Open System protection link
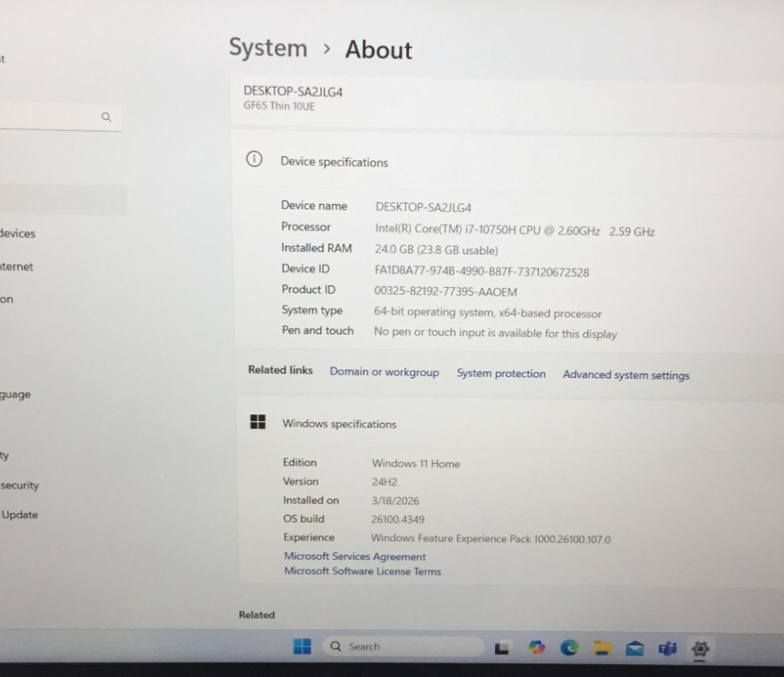784x677 pixels. coord(501,374)
